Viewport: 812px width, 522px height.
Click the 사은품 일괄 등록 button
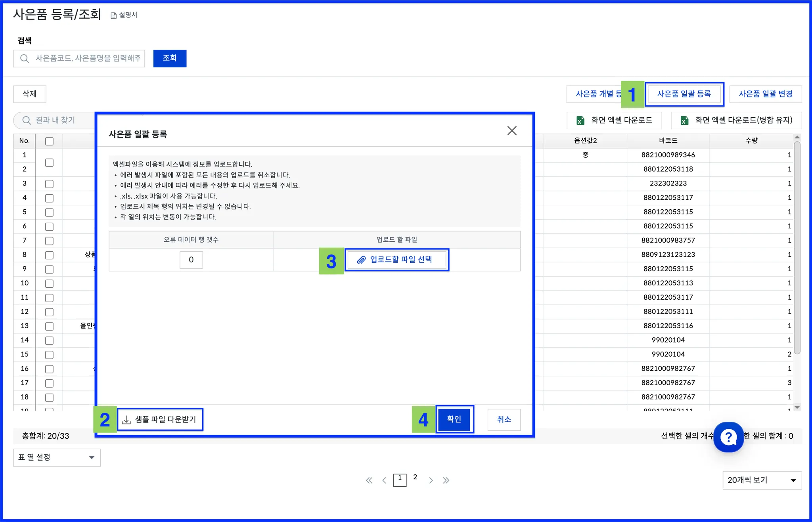[684, 94]
